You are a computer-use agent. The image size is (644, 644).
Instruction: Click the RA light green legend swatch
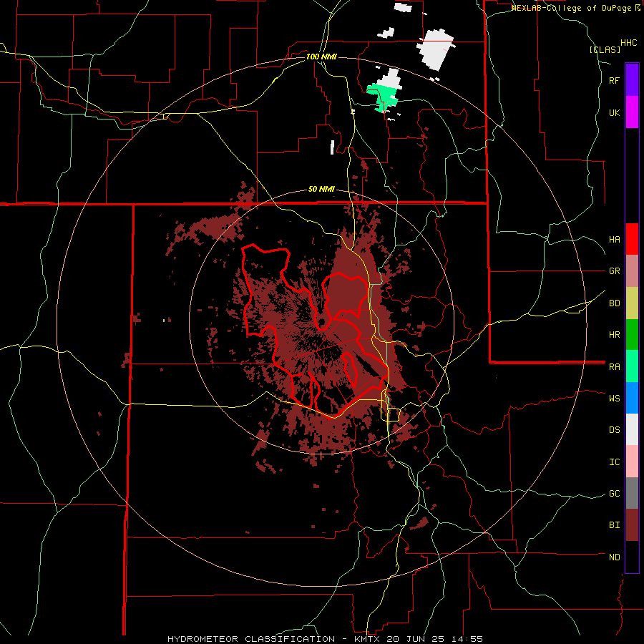click(632, 366)
